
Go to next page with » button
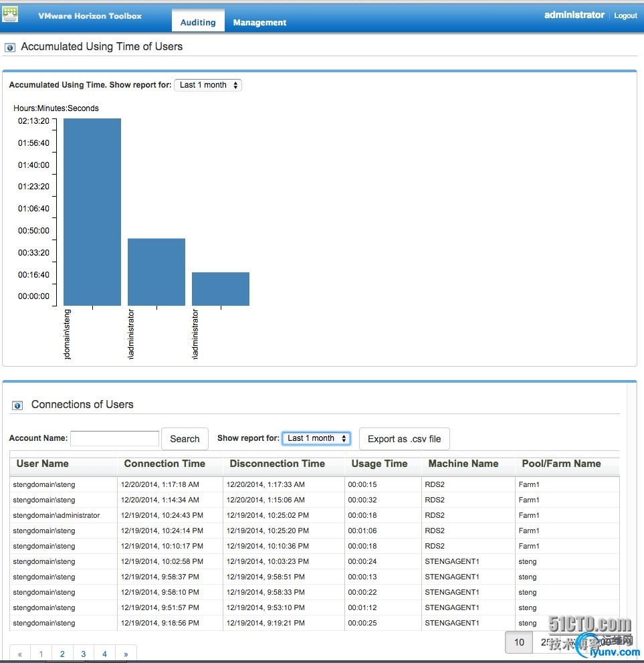126,654
